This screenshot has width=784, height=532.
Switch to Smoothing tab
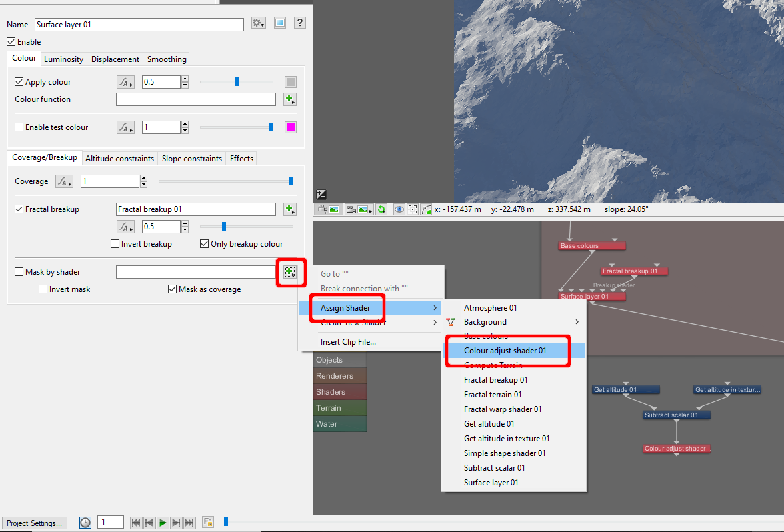click(x=167, y=59)
